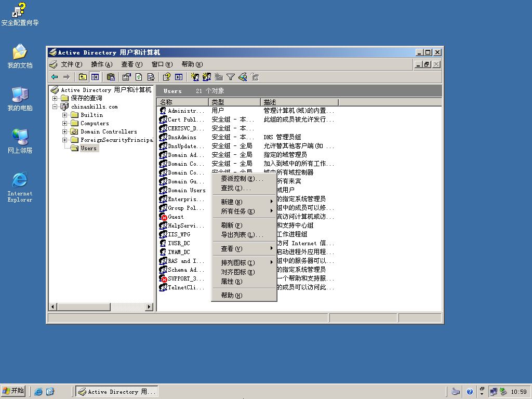Select the 安全配置向导 desktop icon
The image size is (532, 399).
tap(20, 14)
